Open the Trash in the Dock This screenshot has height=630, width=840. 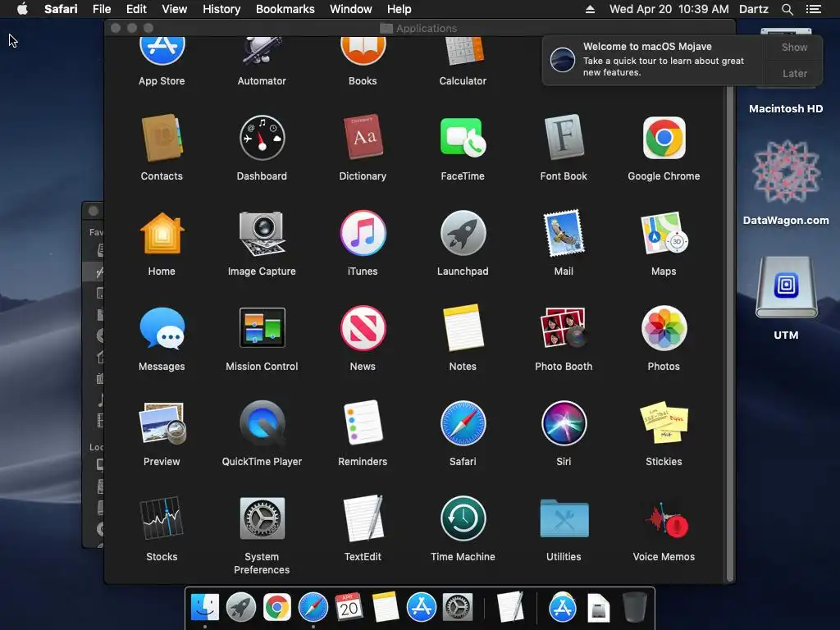pos(635,607)
